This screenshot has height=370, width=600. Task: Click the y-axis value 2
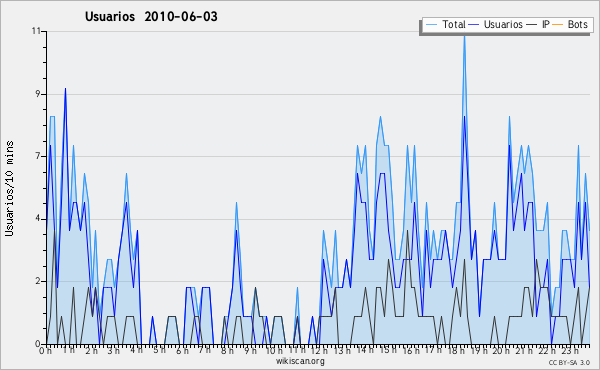pos(38,281)
